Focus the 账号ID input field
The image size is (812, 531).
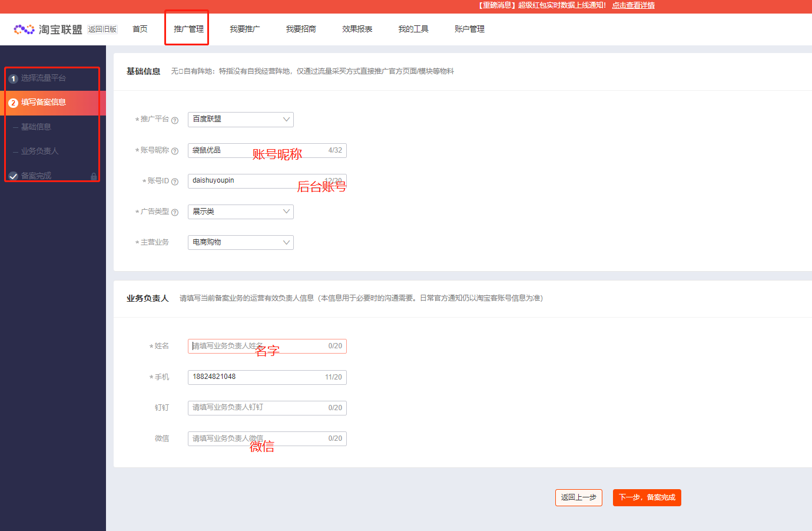pos(267,181)
